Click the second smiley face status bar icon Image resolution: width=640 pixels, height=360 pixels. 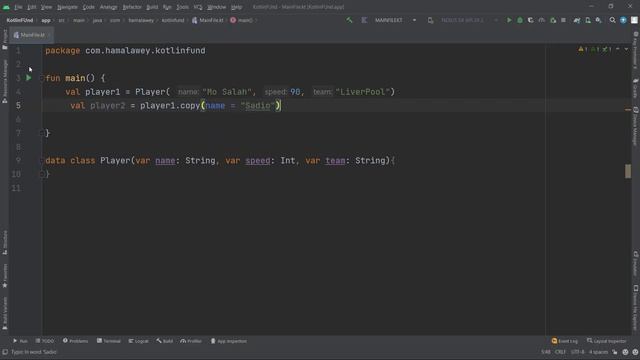click(x=635, y=352)
